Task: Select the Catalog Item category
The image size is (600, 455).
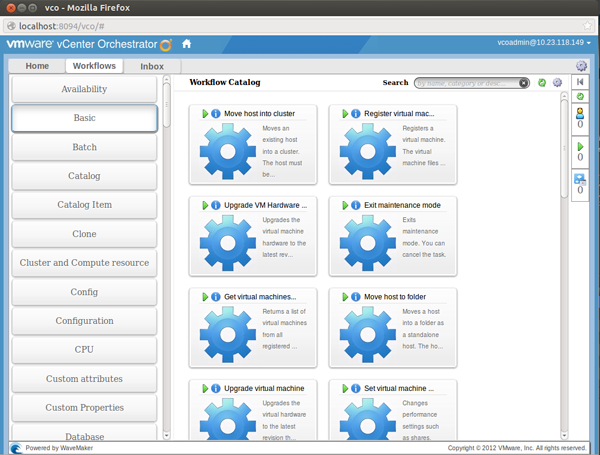Action: 84,205
